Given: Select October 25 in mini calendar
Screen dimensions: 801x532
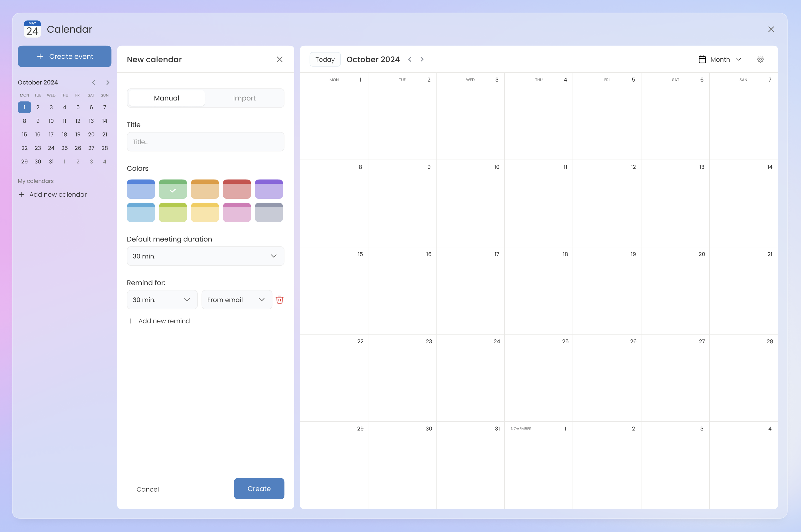Looking at the screenshot, I should 64,148.
